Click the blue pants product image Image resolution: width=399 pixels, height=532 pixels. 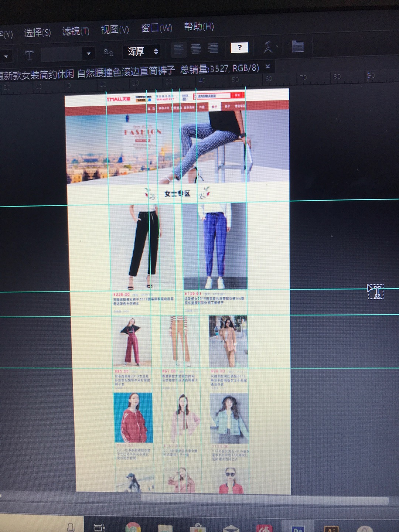(x=215, y=246)
